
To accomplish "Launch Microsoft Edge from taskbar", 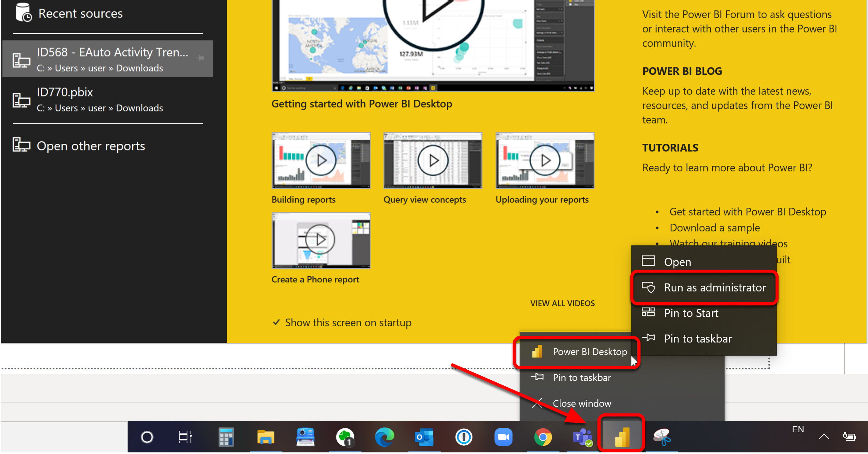I will 384,437.
